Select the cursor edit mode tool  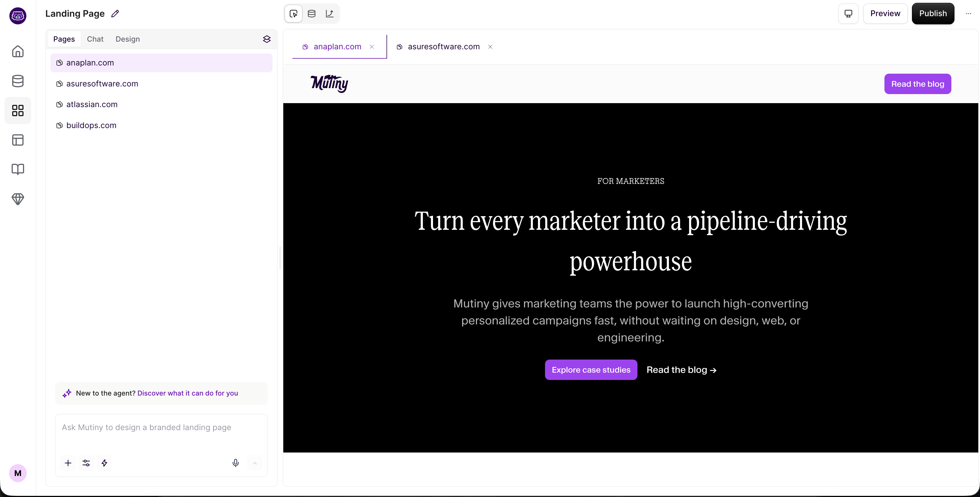pos(293,14)
